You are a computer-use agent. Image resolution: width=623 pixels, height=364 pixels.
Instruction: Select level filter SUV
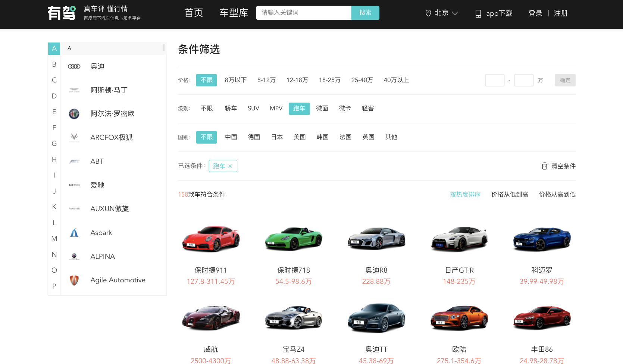[x=253, y=109]
